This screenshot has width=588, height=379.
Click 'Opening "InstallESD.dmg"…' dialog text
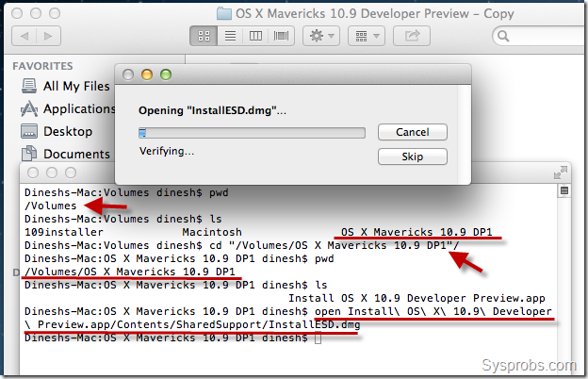(x=212, y=110)
